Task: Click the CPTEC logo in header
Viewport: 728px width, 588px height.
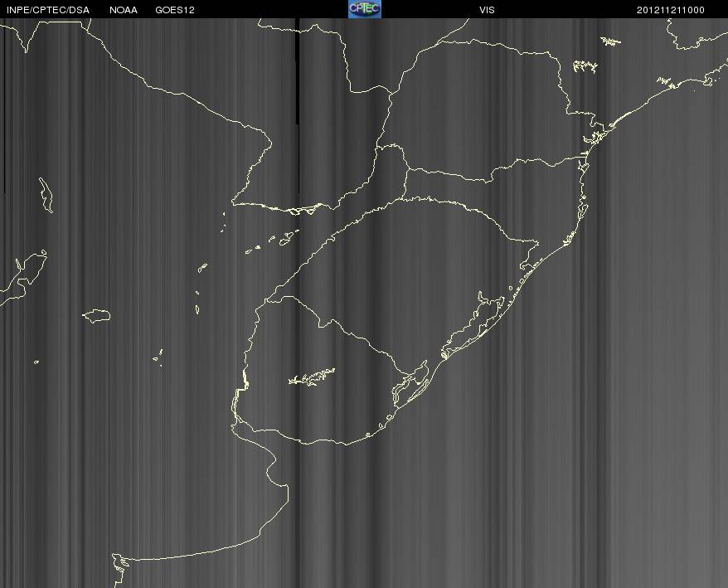Action: point(365,9)
